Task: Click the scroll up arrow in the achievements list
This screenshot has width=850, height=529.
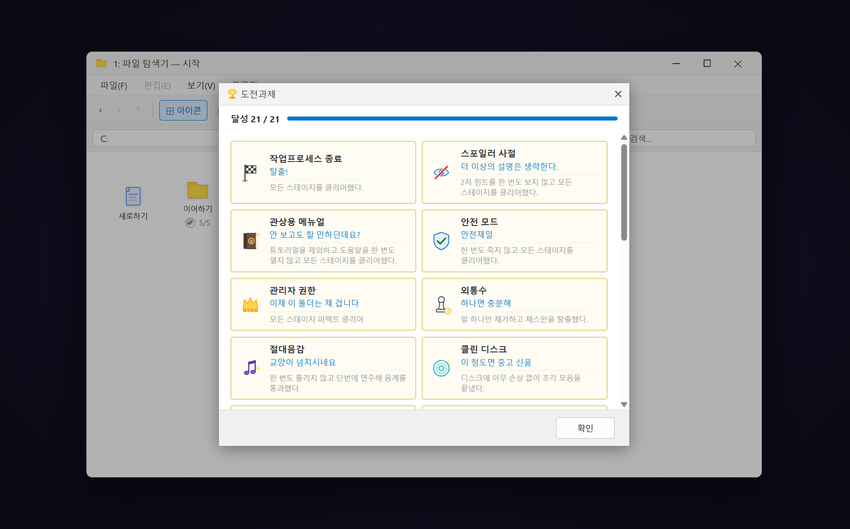Action: [624, 138]
